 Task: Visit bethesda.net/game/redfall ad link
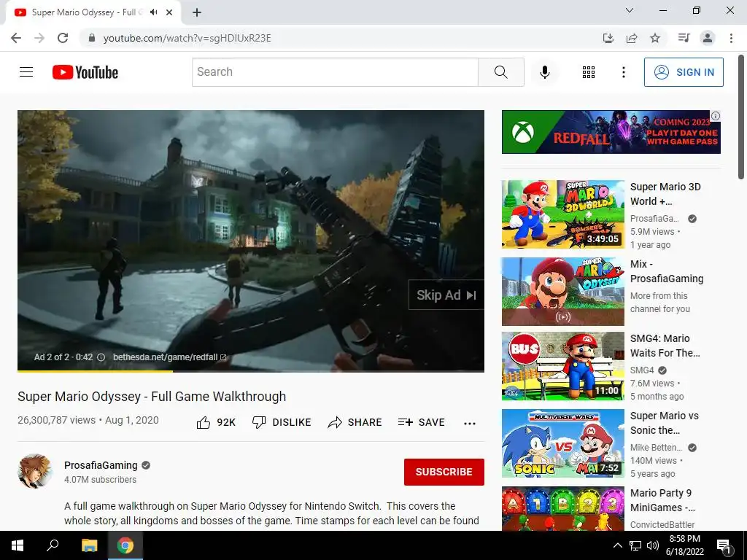(169, 357)
